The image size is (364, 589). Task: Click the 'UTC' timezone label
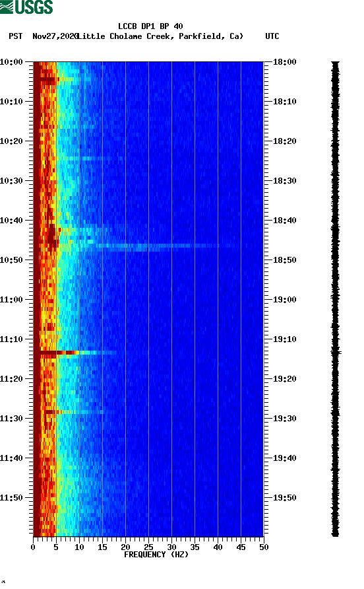(272, 36)
